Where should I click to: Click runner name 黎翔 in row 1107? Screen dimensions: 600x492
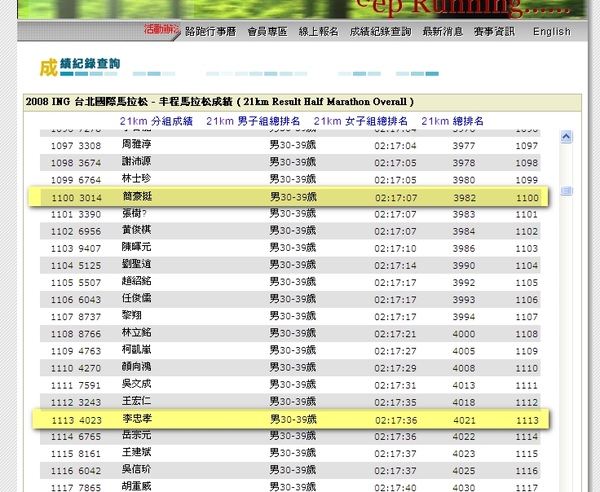point(132,315)
